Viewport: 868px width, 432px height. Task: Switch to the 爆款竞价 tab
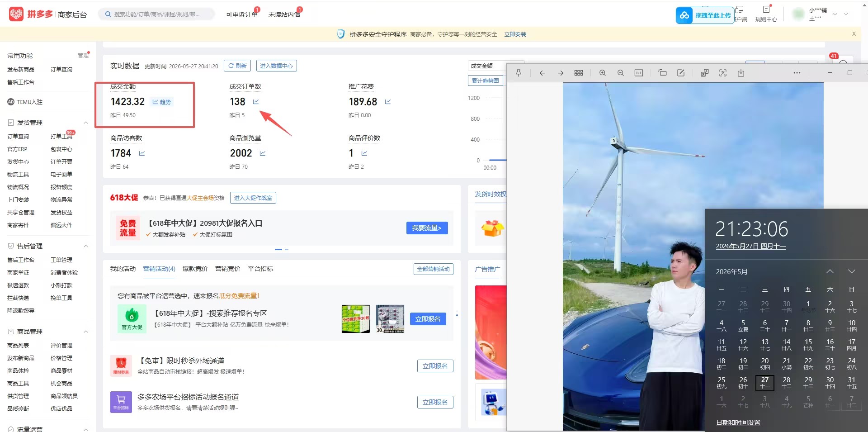click(x=195, y=269)
